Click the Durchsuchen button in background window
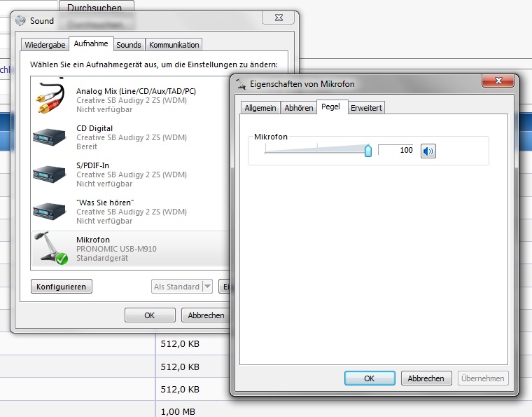Screen dimensions: 532x417 click(x=97, y=6)
